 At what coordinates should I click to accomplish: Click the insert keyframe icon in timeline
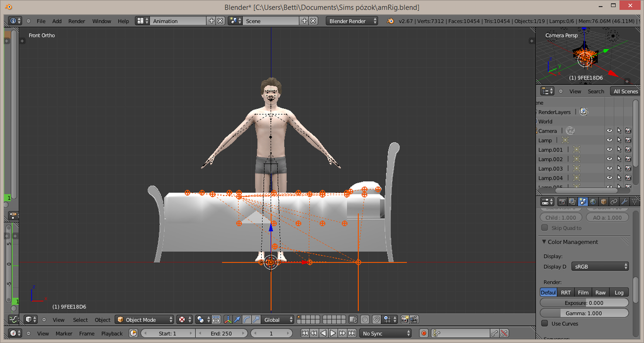(495, 333)
